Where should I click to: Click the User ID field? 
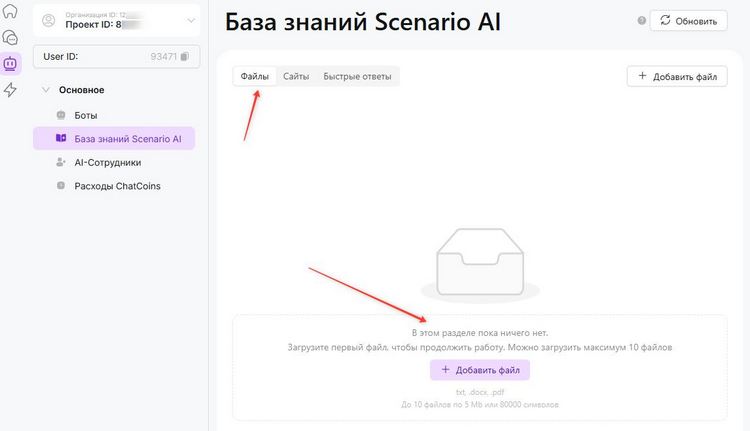(x=116, y=56)
